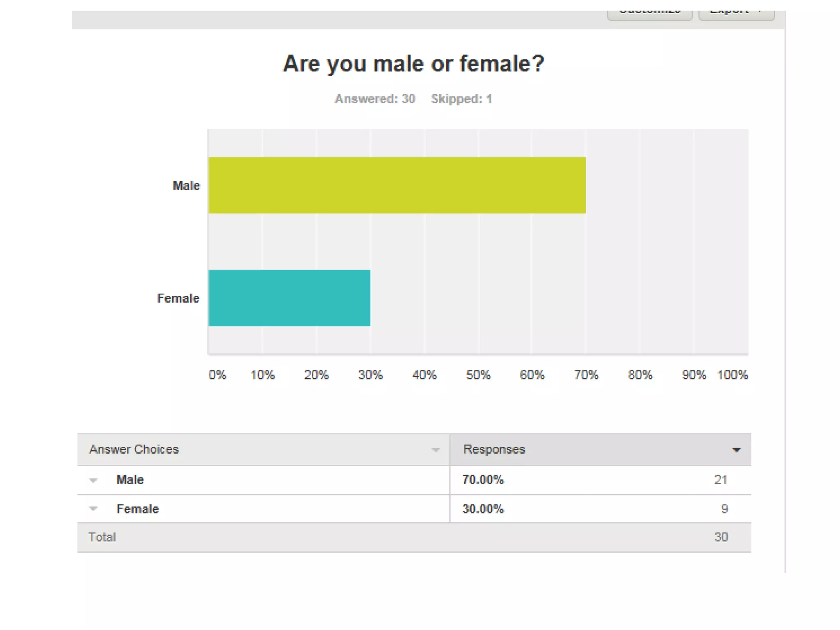Select the Male answer label in table

click(130, 480)
